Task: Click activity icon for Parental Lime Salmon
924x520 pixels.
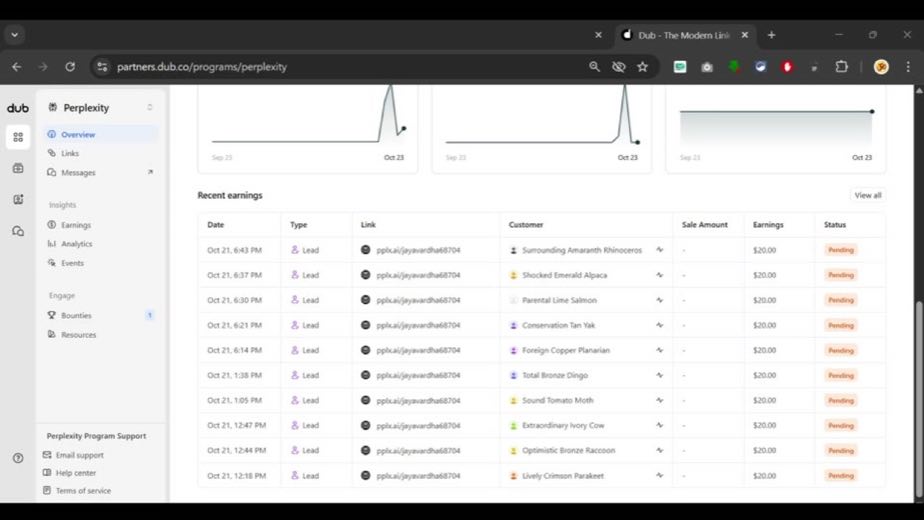Action: [659, 300]
